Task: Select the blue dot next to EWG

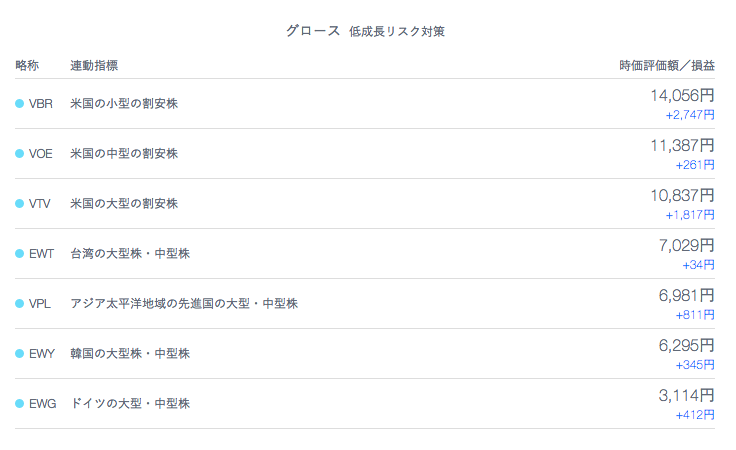Action: click(19, 404)
